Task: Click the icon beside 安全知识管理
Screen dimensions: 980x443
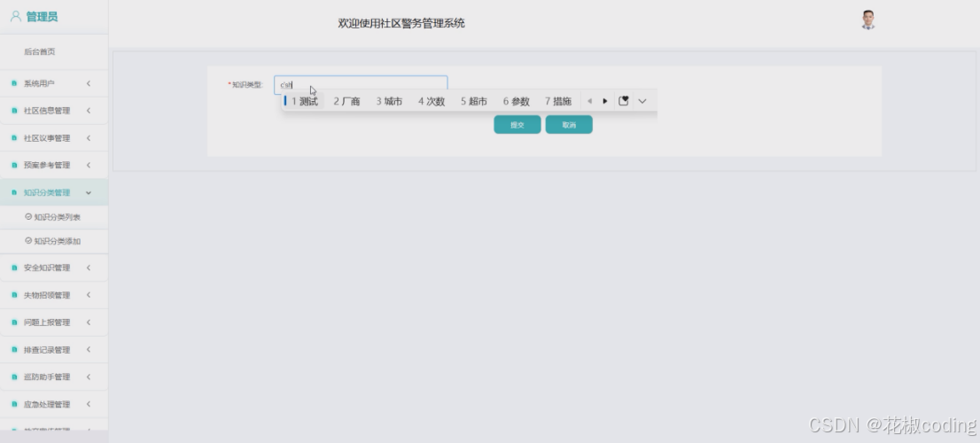Action: (14, 268)
